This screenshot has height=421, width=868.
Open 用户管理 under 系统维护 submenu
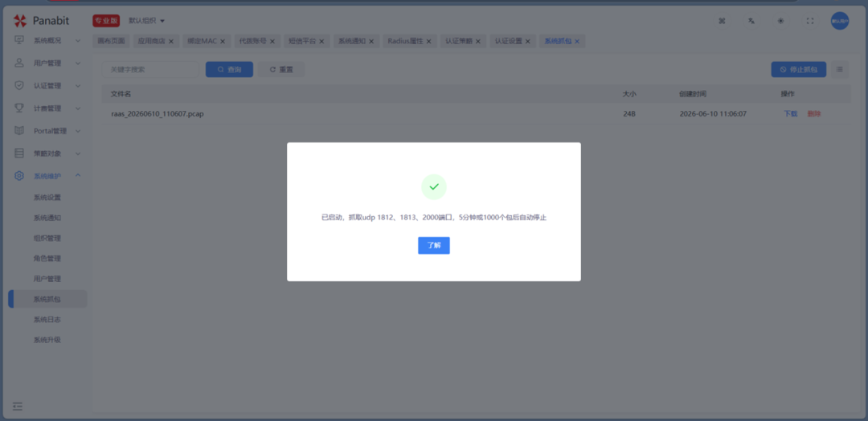click(47, 279)
